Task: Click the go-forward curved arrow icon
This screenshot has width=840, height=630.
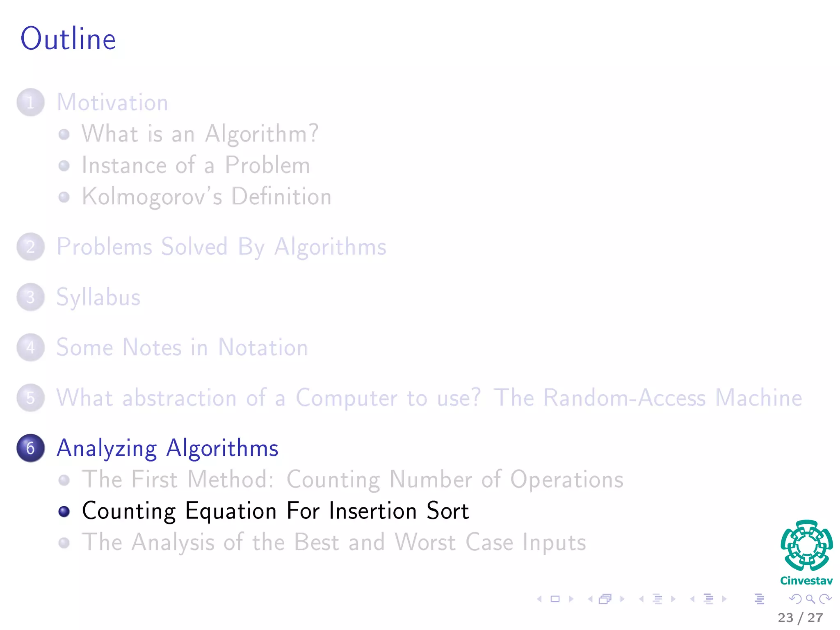Action: point(825,599)
